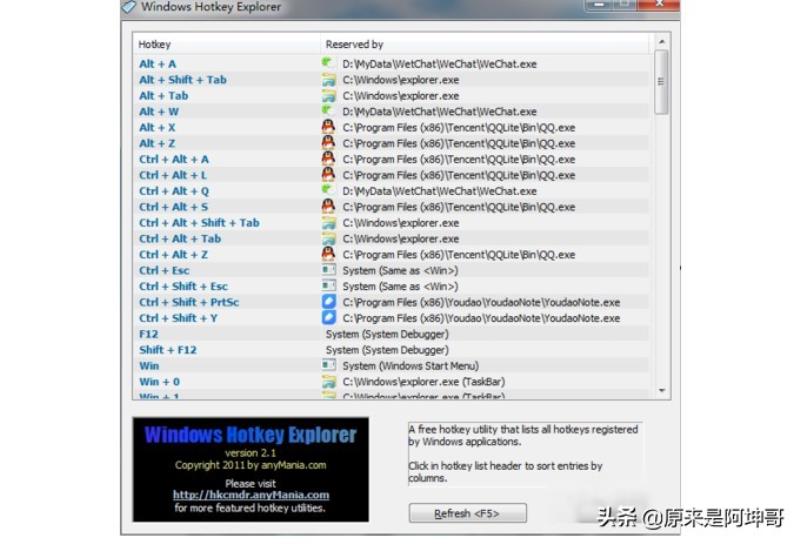
Task: Click the WeChat icon in Alt + A row
Action: click(x=328, y=63)
